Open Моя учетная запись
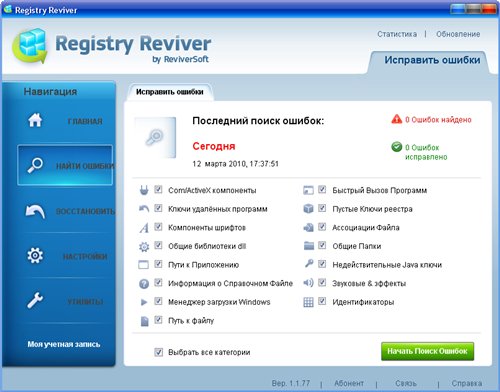The image size is (500, 392). click(64, 344)
